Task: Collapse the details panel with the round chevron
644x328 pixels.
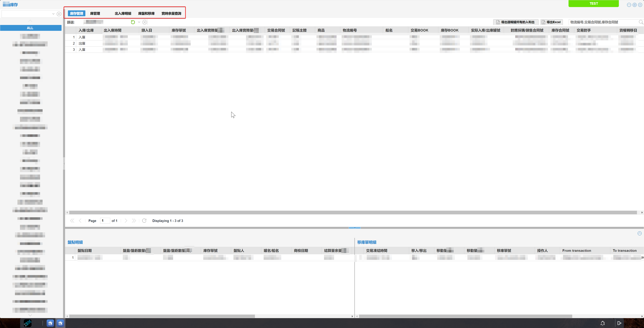Action: [639, 233]
